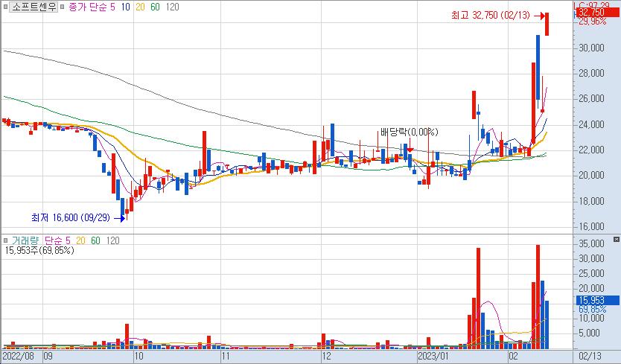Click the square icon before 거래량
The height and width of the screenshot is (364, 621).
(5, 240)
